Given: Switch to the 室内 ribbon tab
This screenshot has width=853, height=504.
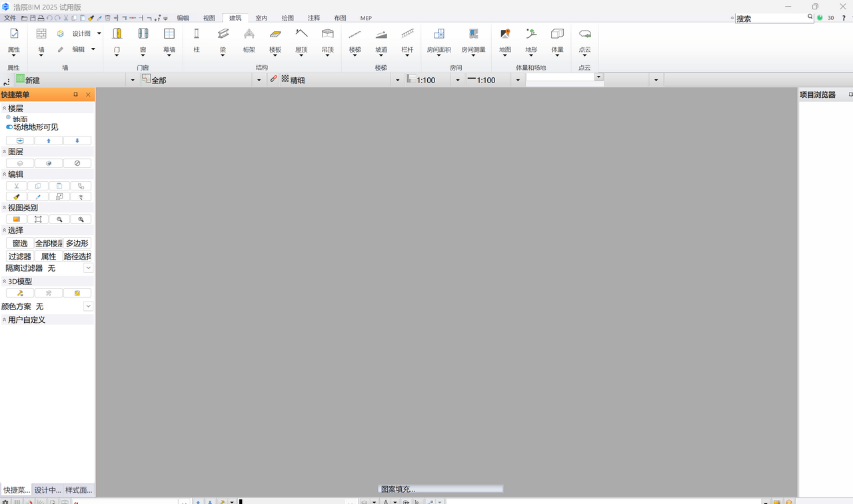Looking at the screenshot, I should pos(261,18).
